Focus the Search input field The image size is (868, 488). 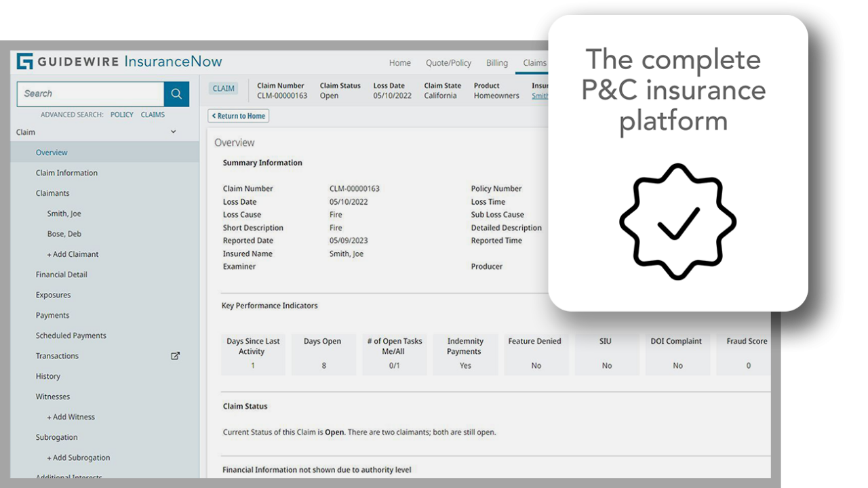pos(90,94)
